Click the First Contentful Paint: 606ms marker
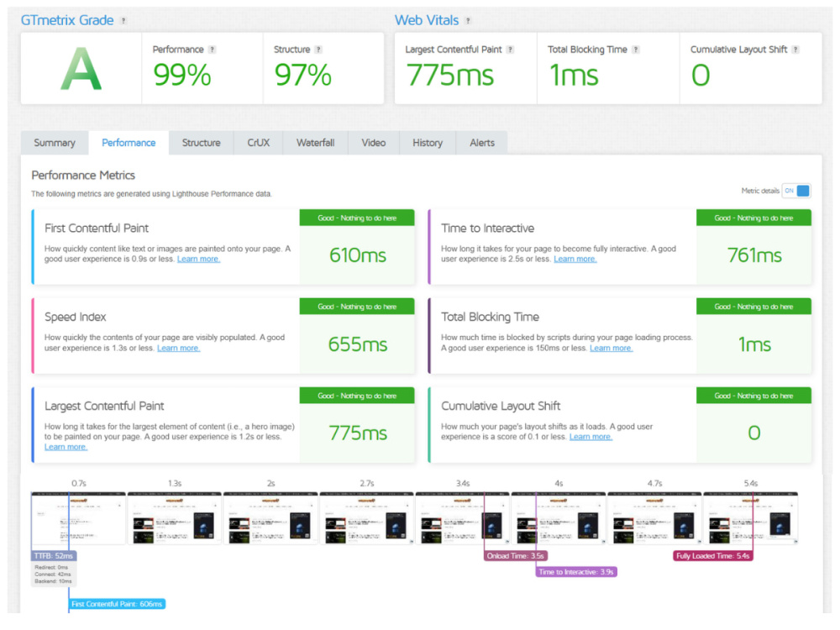840x630 pixels. pos(117,604)
